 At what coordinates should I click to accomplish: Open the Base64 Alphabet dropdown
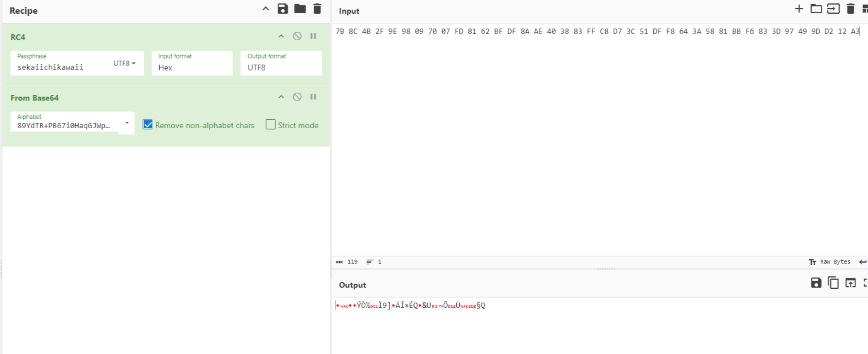click(127, 123)
